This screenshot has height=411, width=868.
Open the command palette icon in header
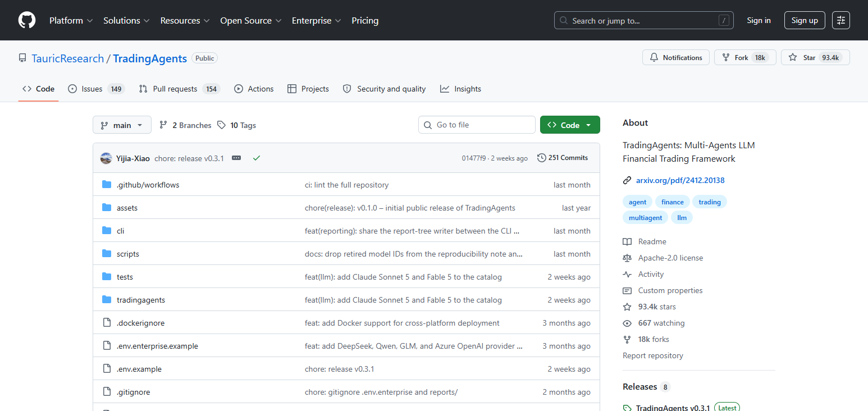pos(841,20)
